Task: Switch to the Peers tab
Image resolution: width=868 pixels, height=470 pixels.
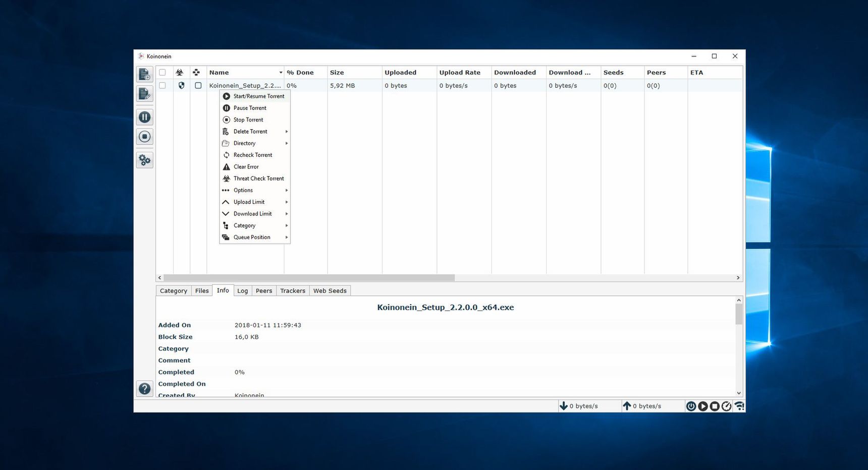Action: click(264, 291)
